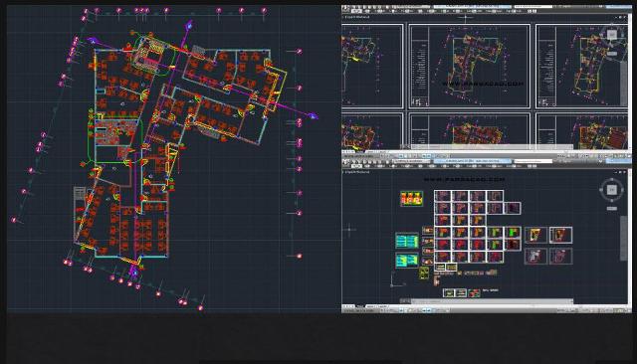This screenshot has width=637, height=364.
Task: Click the title bar search field in the upper window
Action: tap(532, 7)
